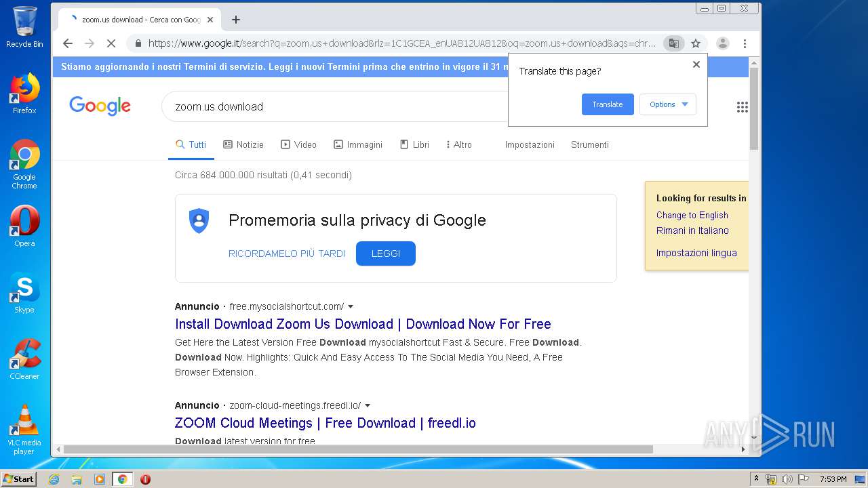868x488 pixels.
Task: Expand mysocialshortcut ad dropdown arrow
Action: 351,306
